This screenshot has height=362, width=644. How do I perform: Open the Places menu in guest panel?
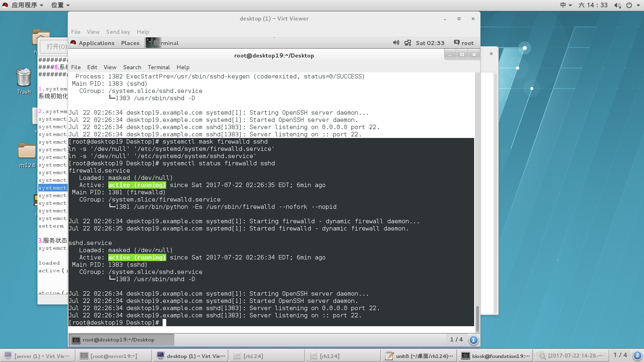(x=130, y=43)
